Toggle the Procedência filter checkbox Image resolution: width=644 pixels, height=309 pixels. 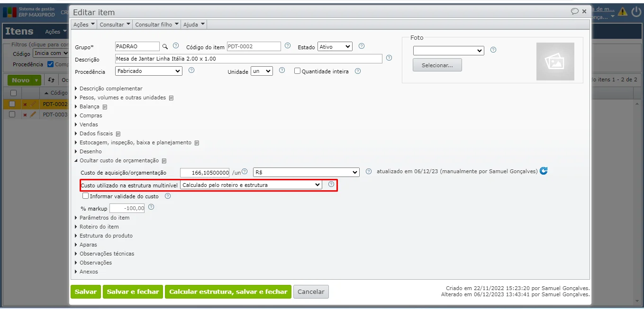tap(50, 64)
